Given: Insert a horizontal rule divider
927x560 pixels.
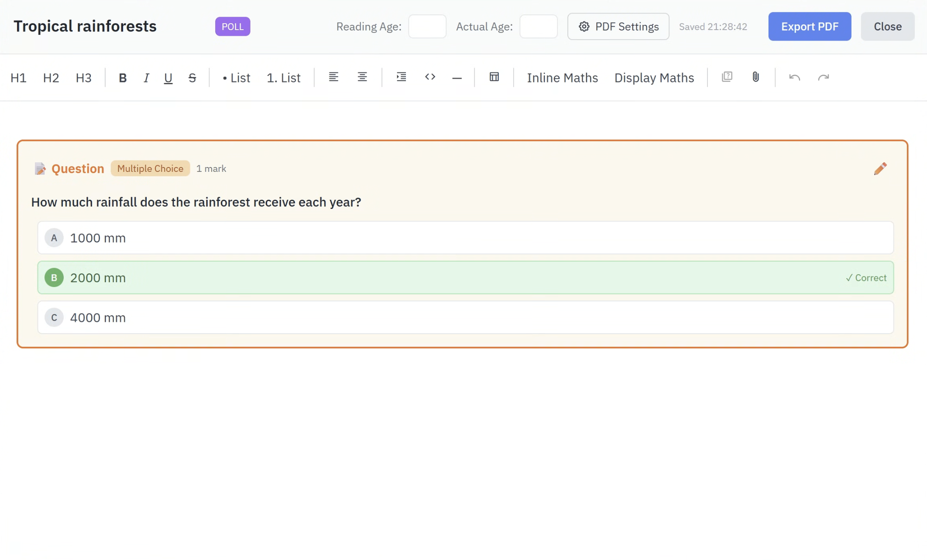Looking at the screenshot, I should coord(457,78).
